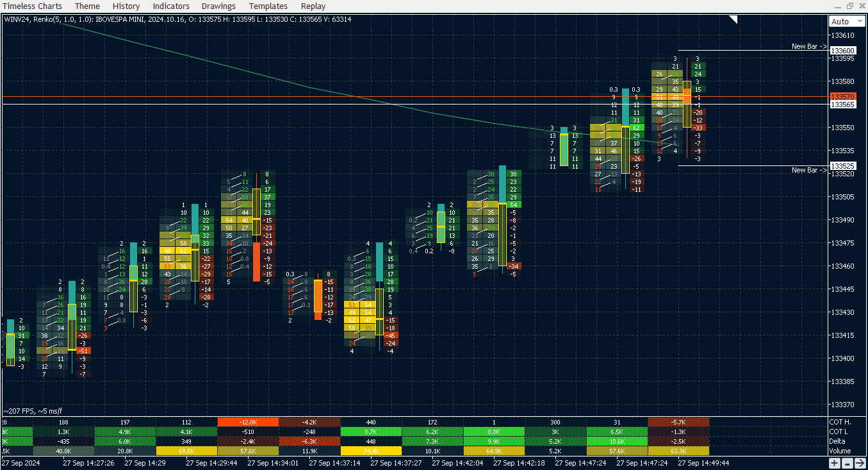Open the Drawings menu

218,6
